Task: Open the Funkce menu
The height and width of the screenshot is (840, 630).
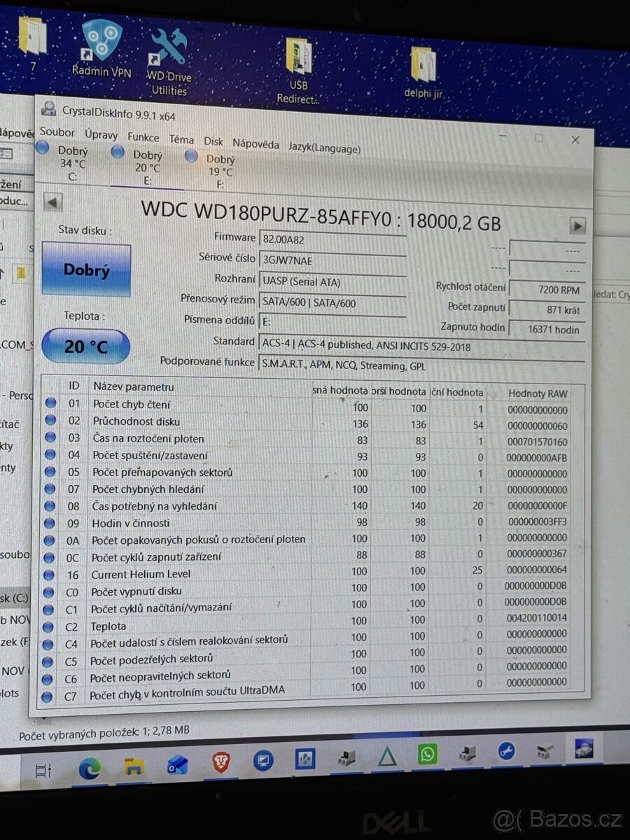Action: coord(143,138)
